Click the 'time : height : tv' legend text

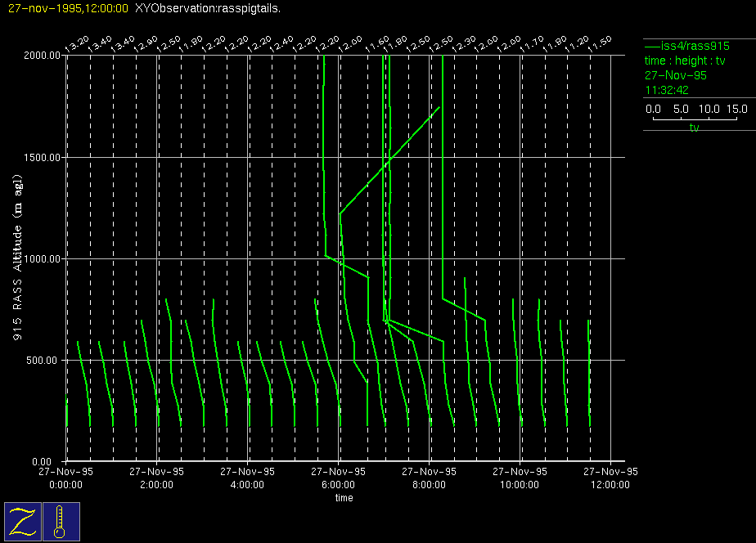coord(685,61)
